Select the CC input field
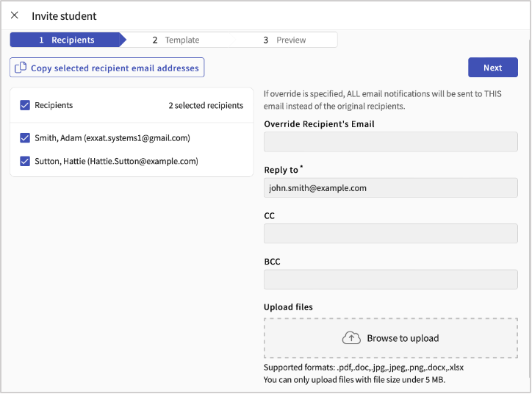The width and height of the screenshot is (532, 394). (390, 234)
